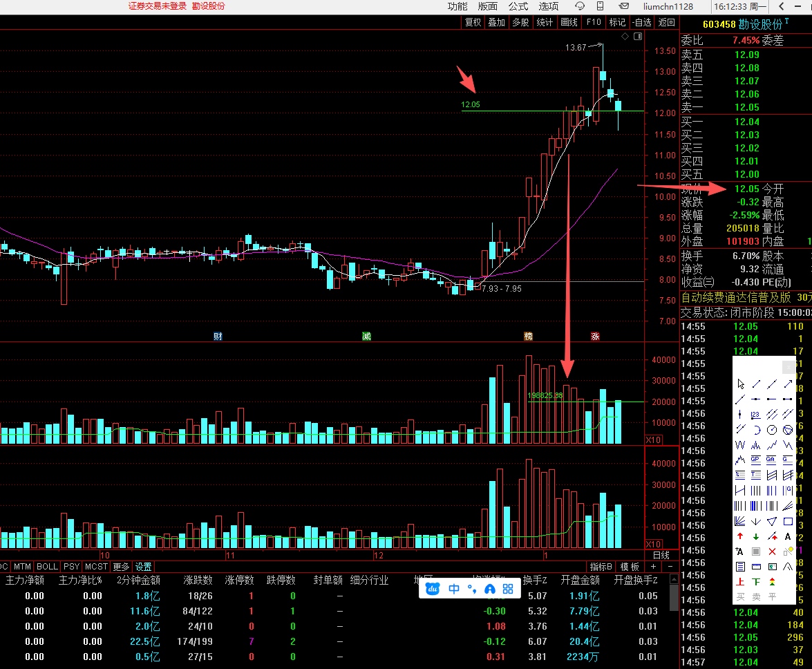The height and width of the screenshot is (669, 812).
Task: Sort by 主力净额 column header
Action: point(25,580)
